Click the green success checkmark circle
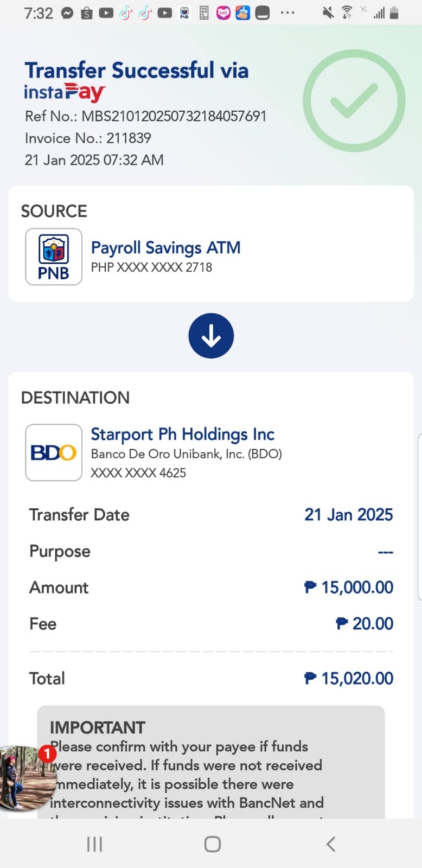 [354, 101]
